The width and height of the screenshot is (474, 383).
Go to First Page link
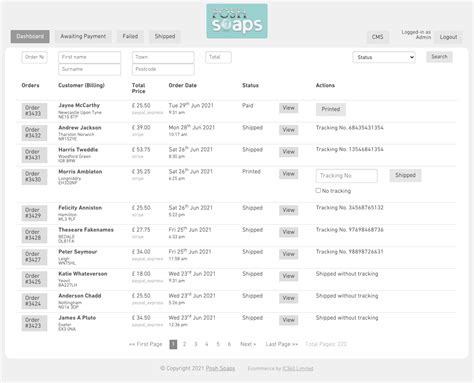tap(146, 344)
